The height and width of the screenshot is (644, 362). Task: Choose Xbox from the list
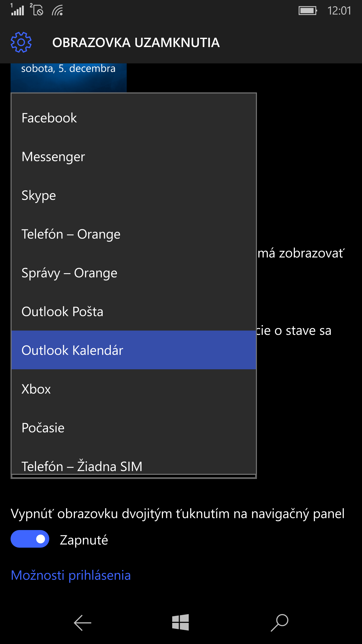(134, 389)
